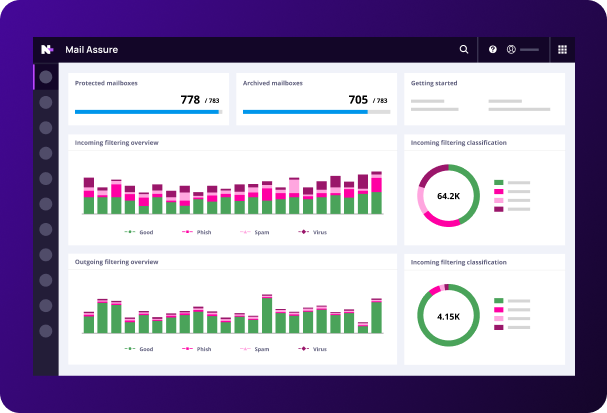Toggle Spam series in outgoing chart legend
The width and height of the screenshot is (607, 413).
[x=254, y=349]
